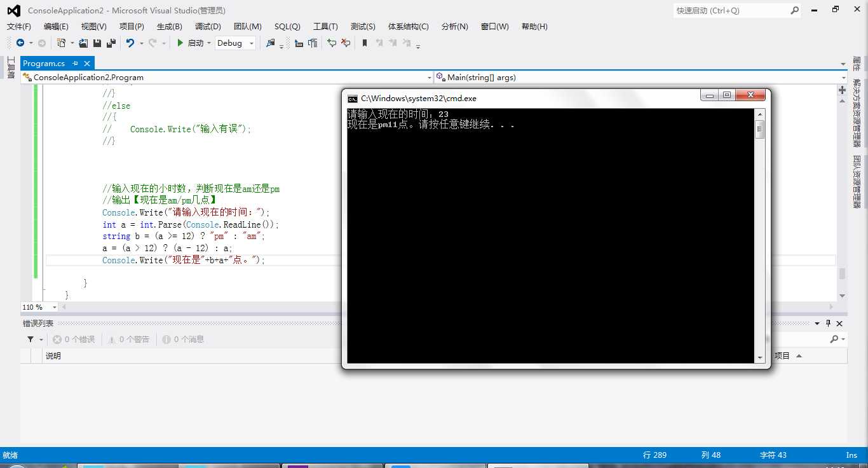Open the 生成(B) menu

tap(170, 26)
